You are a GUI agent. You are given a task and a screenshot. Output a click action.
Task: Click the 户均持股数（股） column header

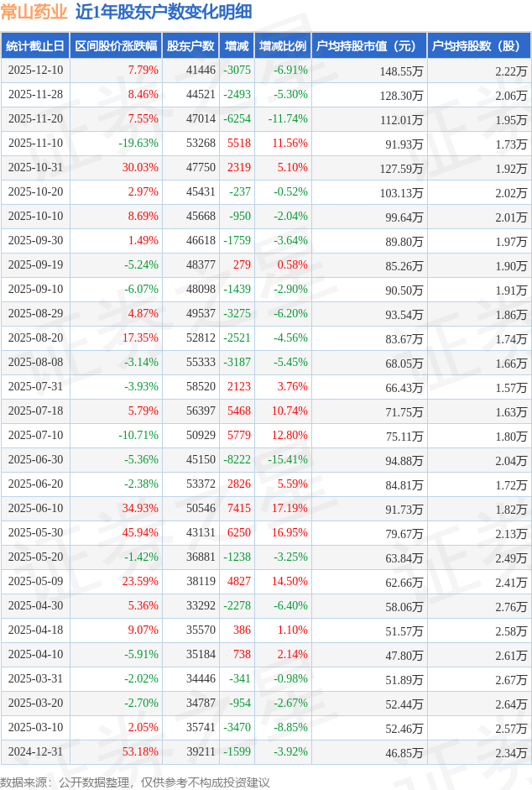click(478, 46)
